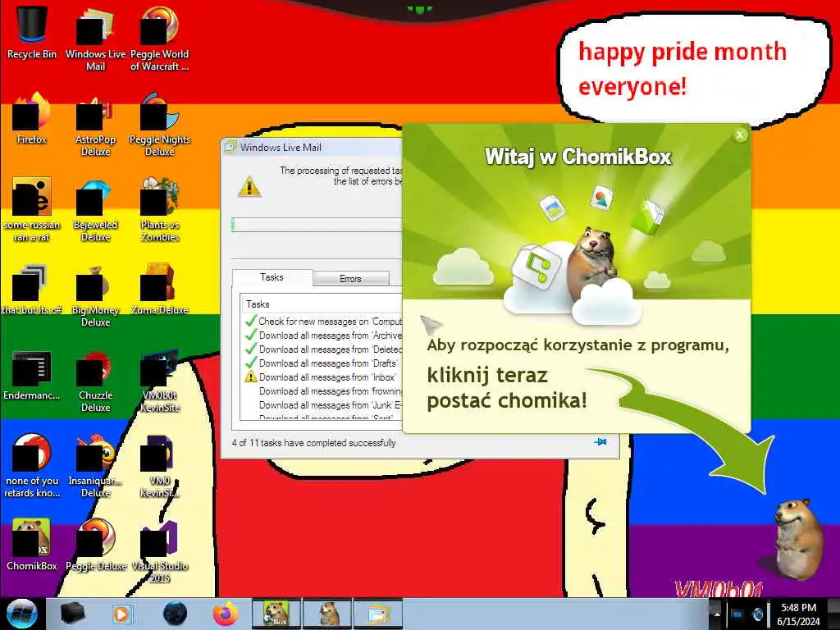Switch to ChomikBox 'Box' taskbar button
The width and height of the screenshot is (840, 630).
276,614
